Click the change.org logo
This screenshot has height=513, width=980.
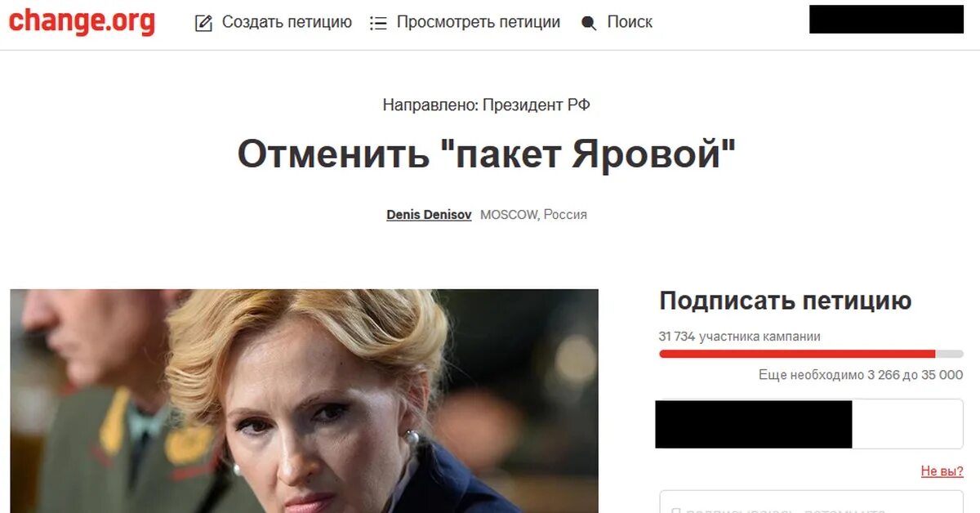[82, 21]
